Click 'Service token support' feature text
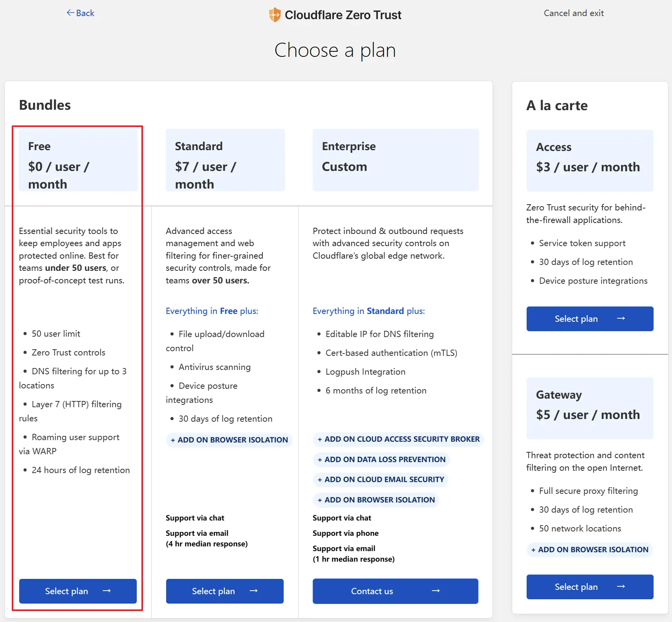The height and width of the screenshot is (622, 672). [x=582, y=243]
